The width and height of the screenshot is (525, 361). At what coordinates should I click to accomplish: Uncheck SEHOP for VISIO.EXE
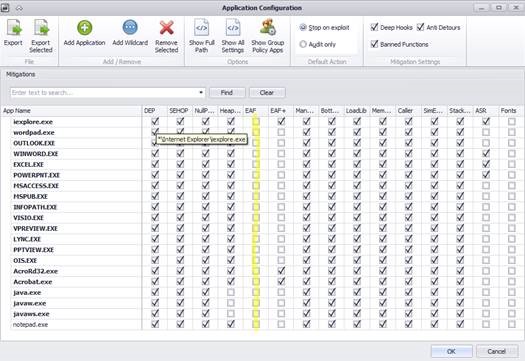(x=180, y=218)
